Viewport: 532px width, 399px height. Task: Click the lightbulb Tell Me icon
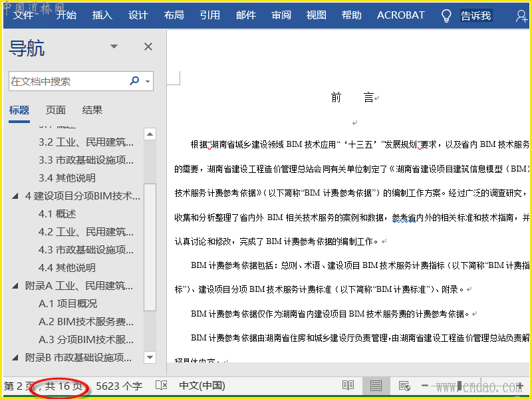446,15
